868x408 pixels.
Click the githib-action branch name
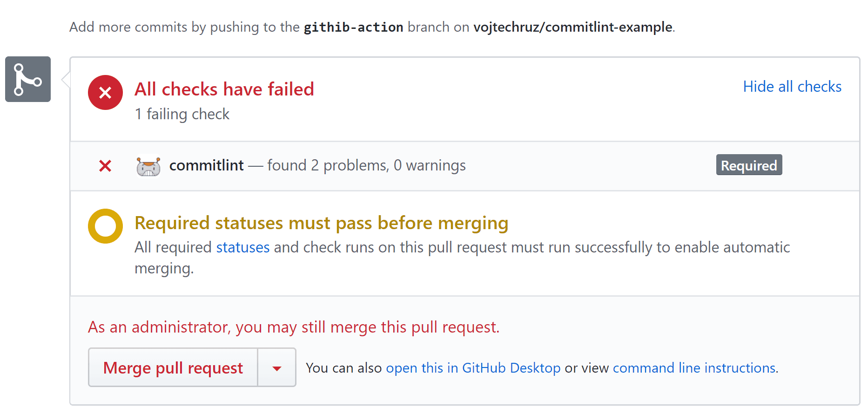point(353,27)
